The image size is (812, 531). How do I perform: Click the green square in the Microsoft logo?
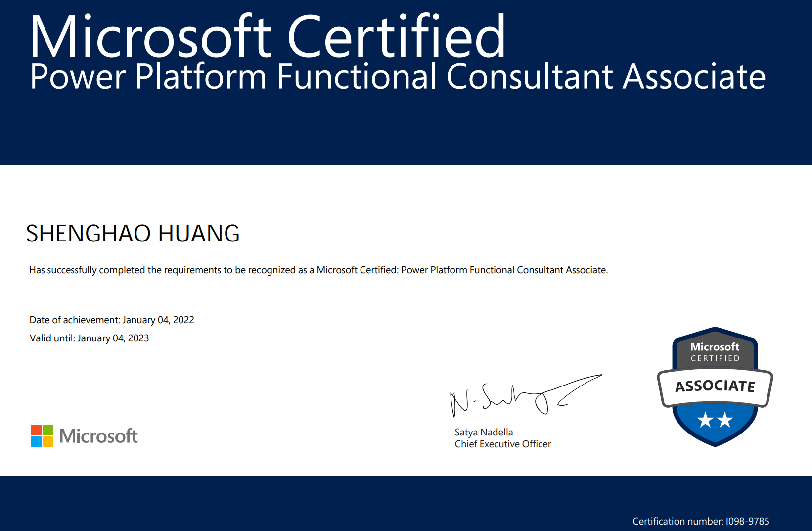(x=47, y=429)
